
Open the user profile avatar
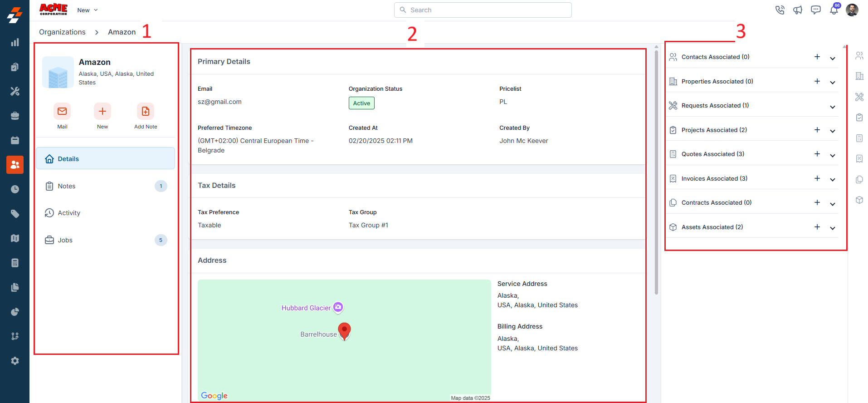point(852,10)
